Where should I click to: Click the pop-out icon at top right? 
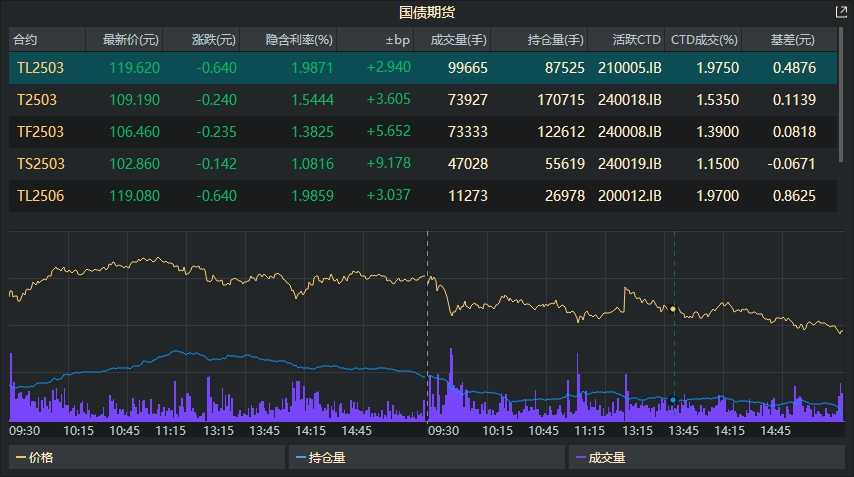point(841,12)
